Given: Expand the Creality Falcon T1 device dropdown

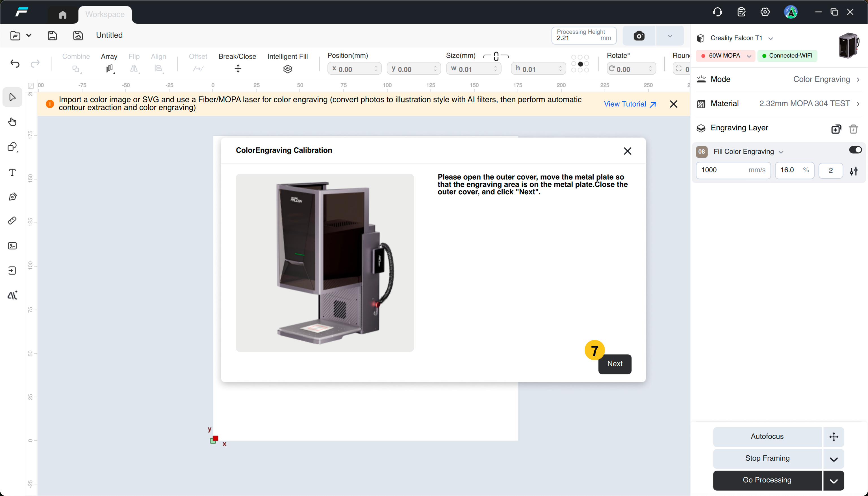Looking at the screenshot, I should 771,38.
